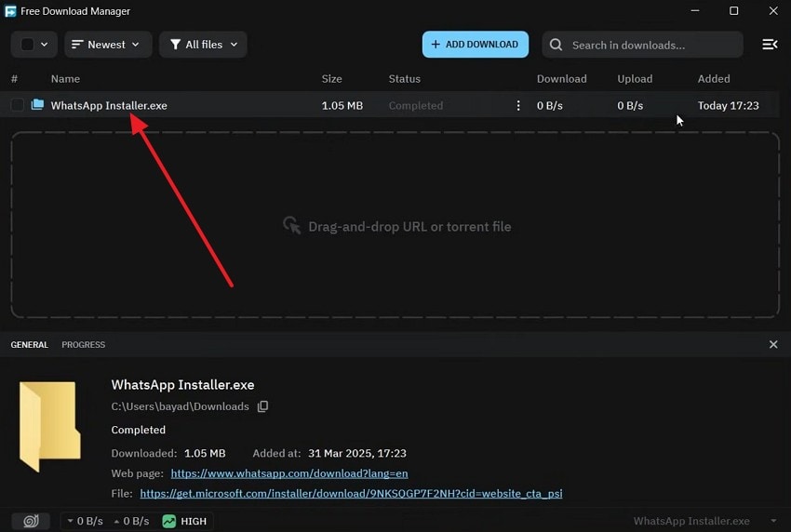
Task: Sort by the Status column header
Action: pyautogui.click(x=405, y=79)
